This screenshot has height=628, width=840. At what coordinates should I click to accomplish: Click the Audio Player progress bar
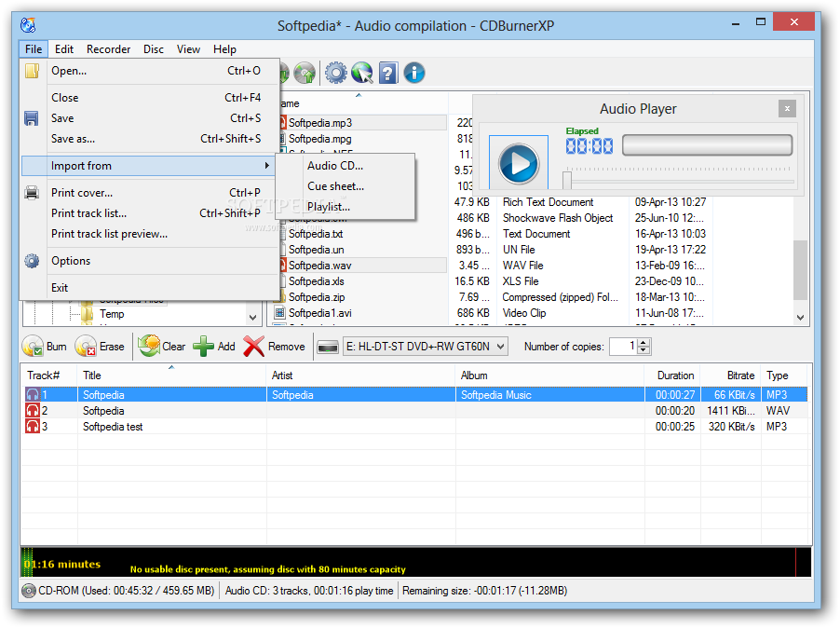tap(707, 145)
